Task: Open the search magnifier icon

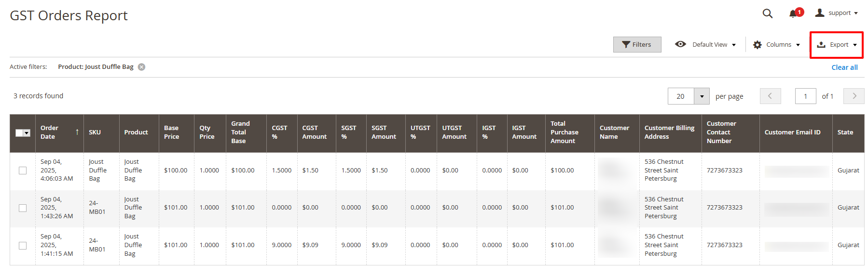Action: [x=767, y=13]
